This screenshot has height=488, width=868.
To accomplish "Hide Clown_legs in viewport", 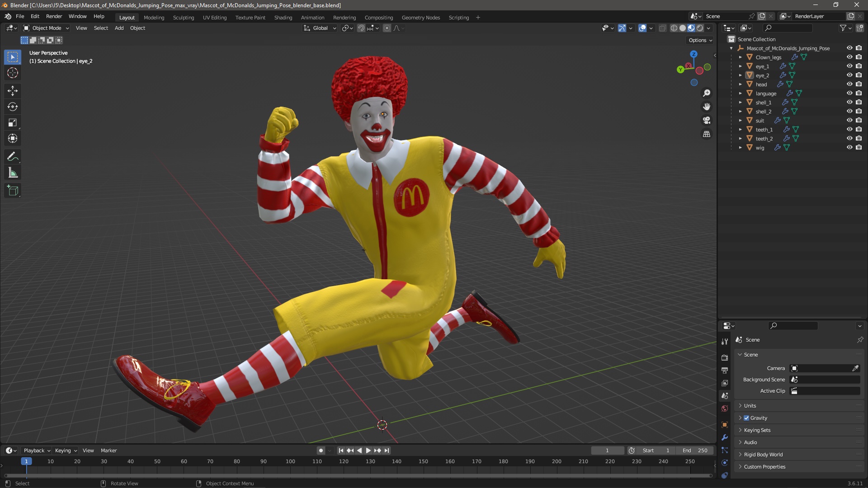I will [849, 57].
